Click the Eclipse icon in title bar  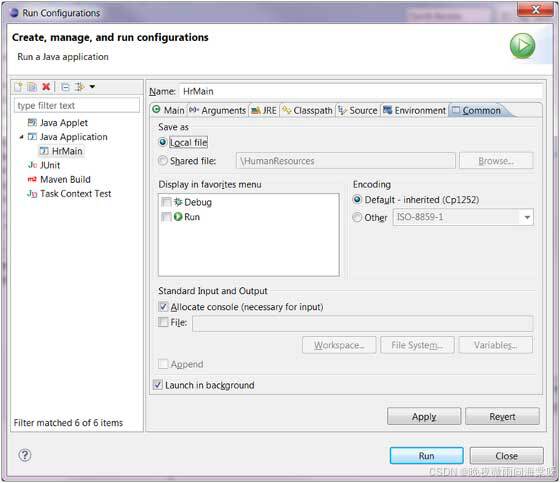click(14, 13)
